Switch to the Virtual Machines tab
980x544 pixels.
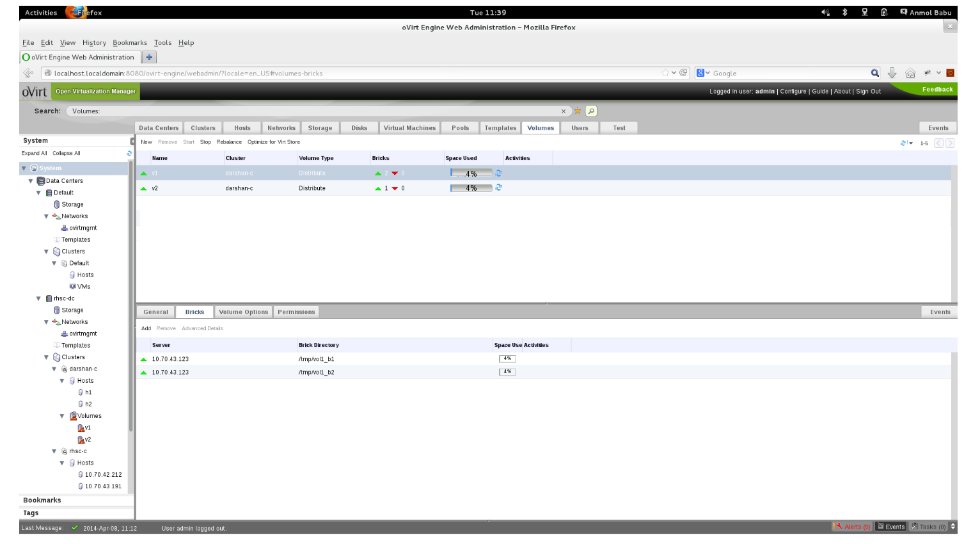(409, 128)
